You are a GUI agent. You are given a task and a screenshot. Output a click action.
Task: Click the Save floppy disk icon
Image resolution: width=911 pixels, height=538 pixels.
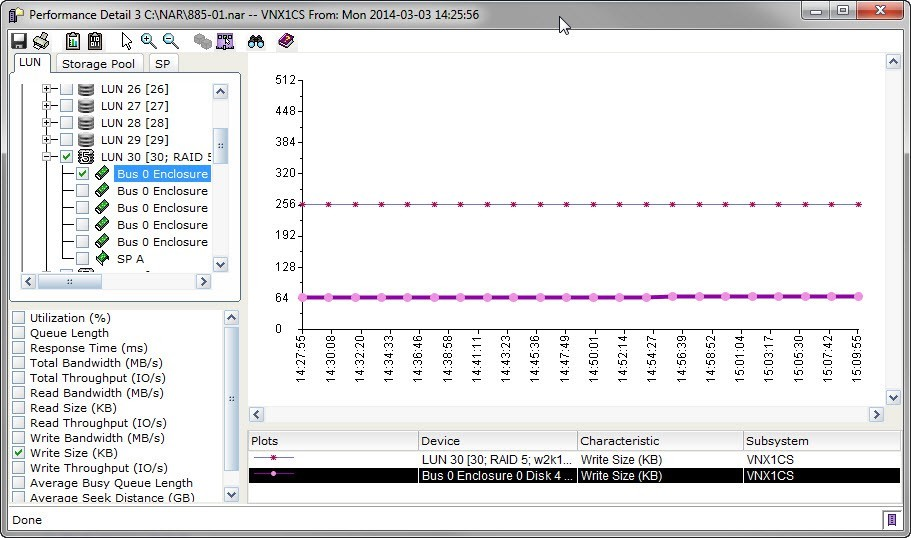click(x=19, y=41)
